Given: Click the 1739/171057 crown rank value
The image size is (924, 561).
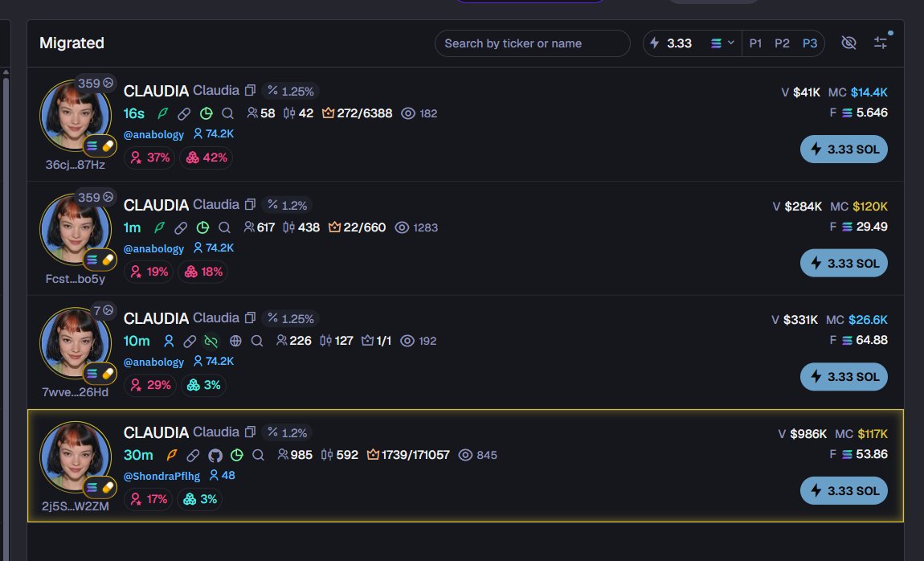Looking at the screenshot, I should point(408,455).
